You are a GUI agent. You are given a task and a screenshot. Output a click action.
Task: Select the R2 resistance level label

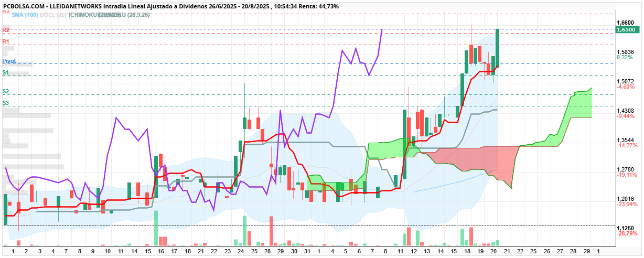(6, 30)
